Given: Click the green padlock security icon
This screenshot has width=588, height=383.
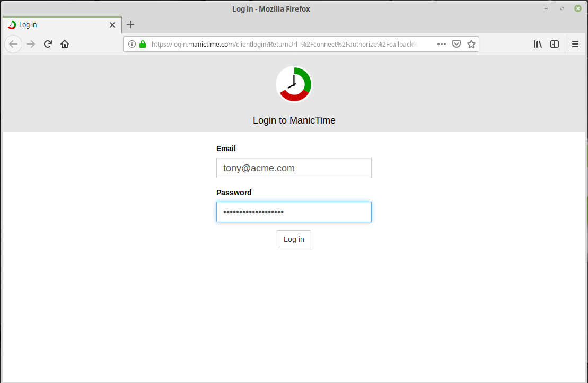Looking at the screenshot, I should 142,44.
